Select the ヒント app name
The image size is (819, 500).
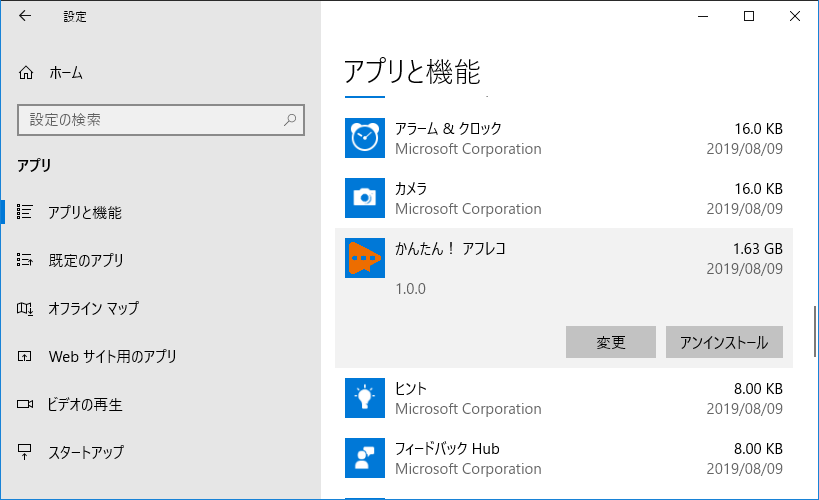click(x=411, y=389)
